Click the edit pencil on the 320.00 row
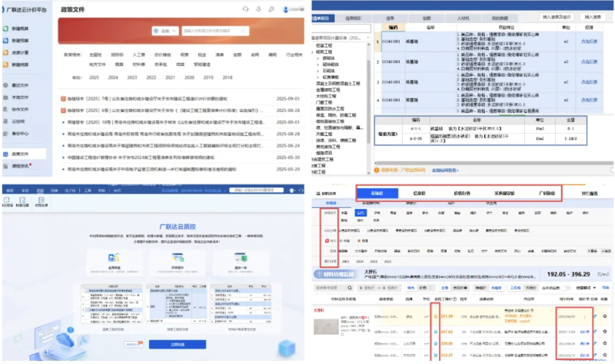The height and width of the screenshot is (364, 615). coord(595,343)
